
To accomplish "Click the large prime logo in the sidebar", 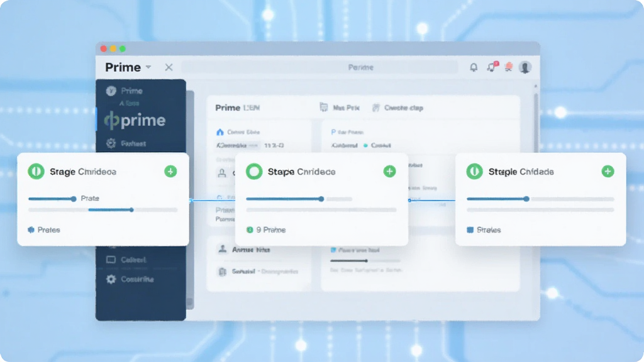I will [135, 120].
